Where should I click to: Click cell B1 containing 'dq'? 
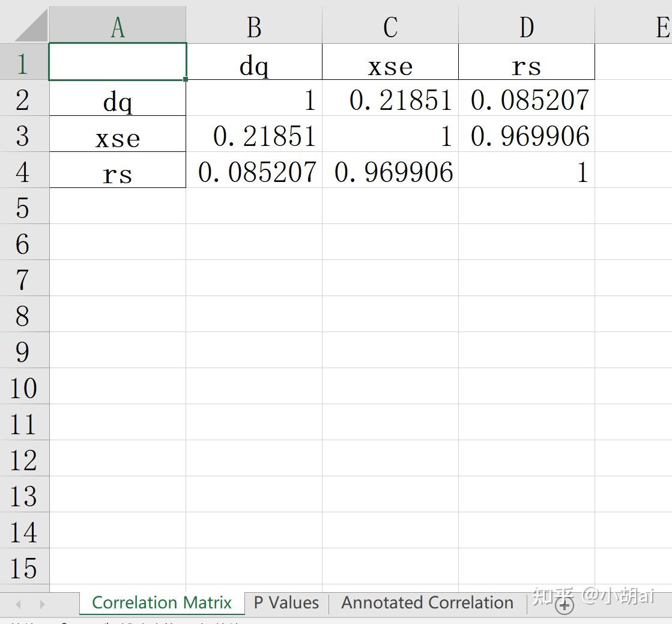(254, 62)
